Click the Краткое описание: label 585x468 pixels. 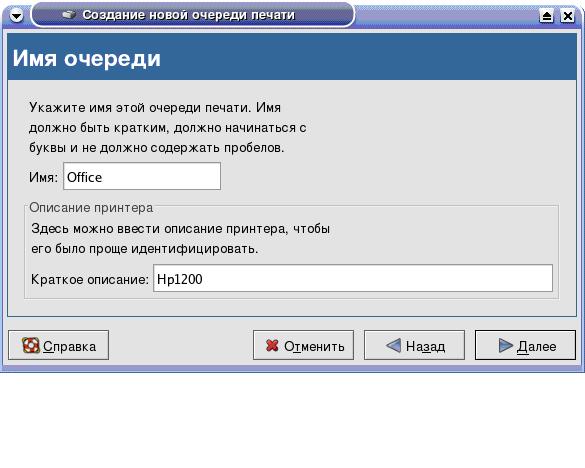[x=90, y=279]
